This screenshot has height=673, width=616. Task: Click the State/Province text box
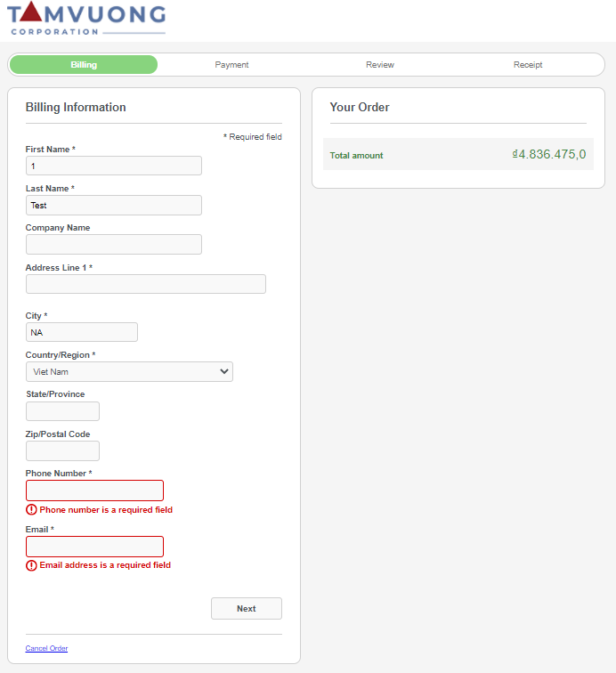[x=62, y=411]
